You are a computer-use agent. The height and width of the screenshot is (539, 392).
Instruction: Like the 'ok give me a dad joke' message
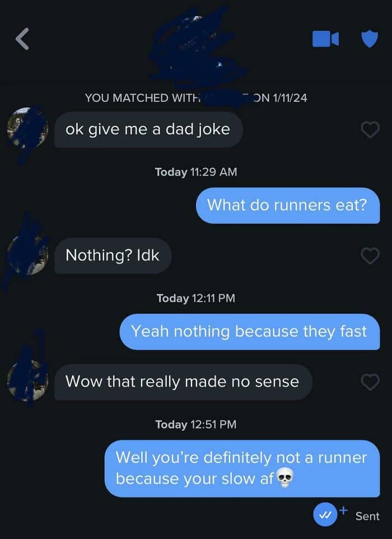370,130
